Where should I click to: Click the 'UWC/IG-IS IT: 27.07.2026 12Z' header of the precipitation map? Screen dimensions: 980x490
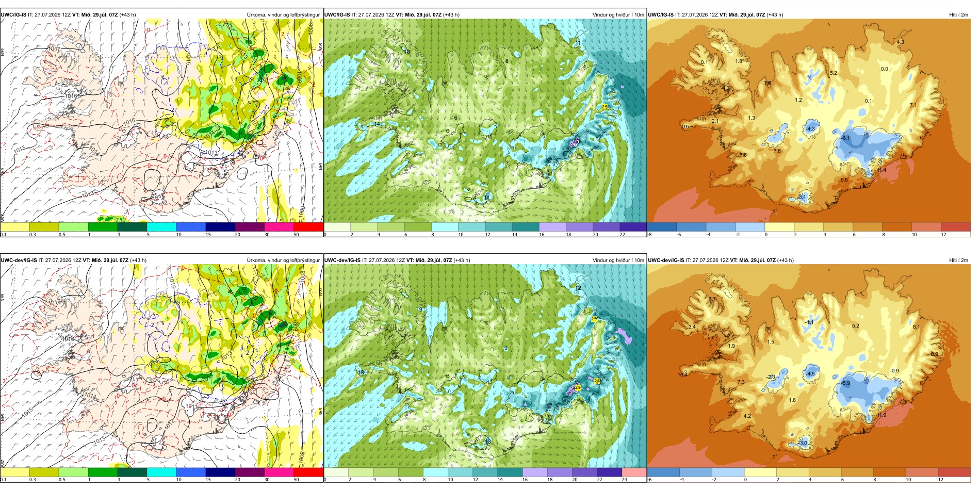[x=36, y=14]
